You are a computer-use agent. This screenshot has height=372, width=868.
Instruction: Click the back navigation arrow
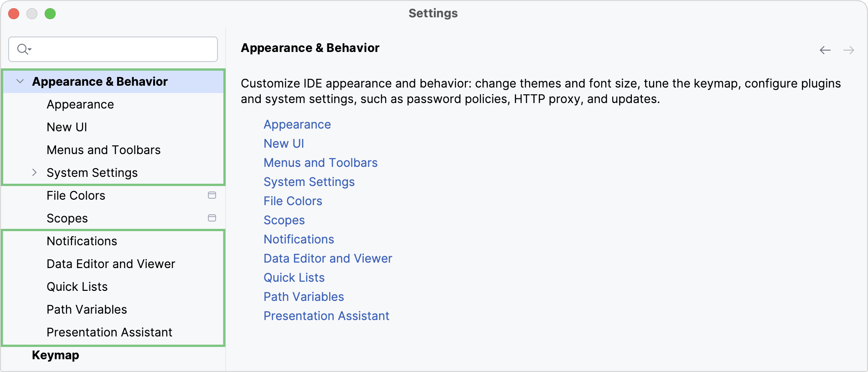click(x=825, y=50)
